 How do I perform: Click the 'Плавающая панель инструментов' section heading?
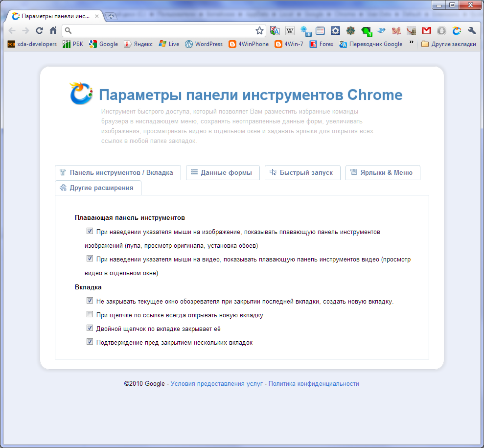(x=130, y=218)
